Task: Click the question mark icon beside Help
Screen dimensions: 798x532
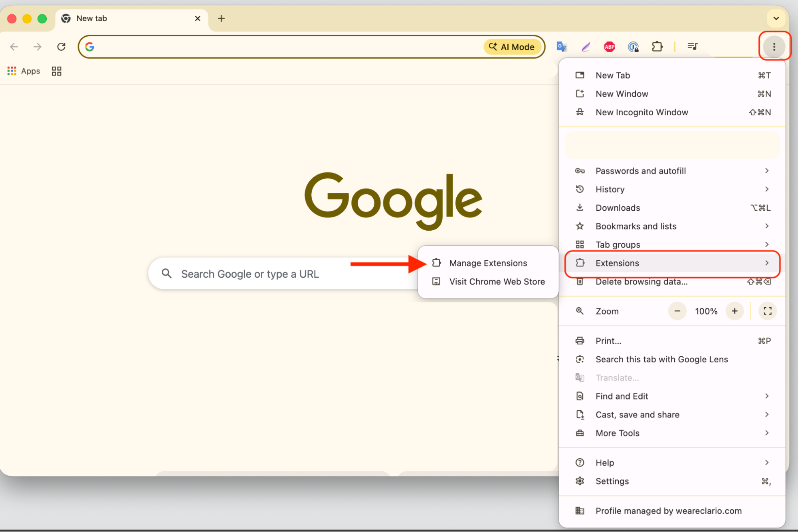Action: click(x=580, y=463)
